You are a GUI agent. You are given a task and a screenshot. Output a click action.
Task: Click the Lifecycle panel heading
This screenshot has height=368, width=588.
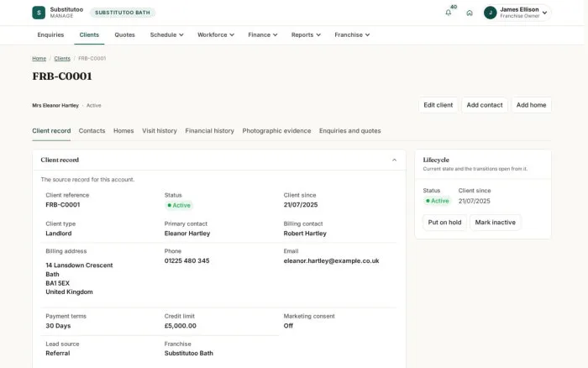pos(436,160)
